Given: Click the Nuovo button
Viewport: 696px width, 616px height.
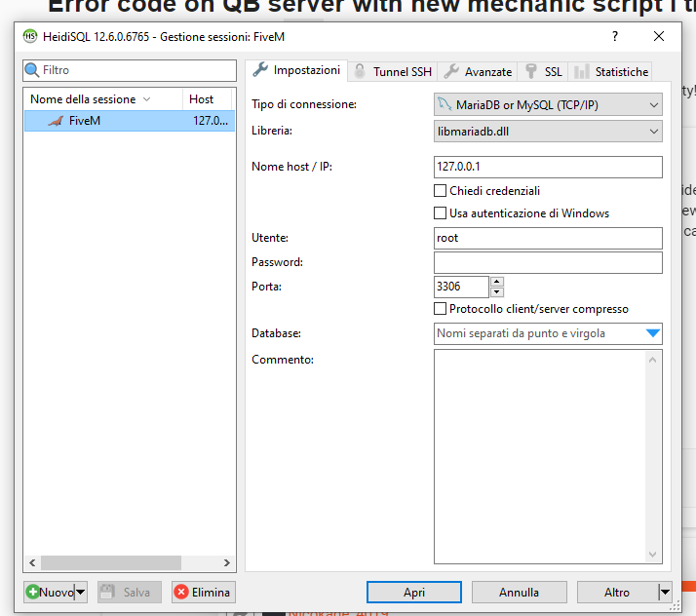Looking at the screenshot, I should pos(50,592).
